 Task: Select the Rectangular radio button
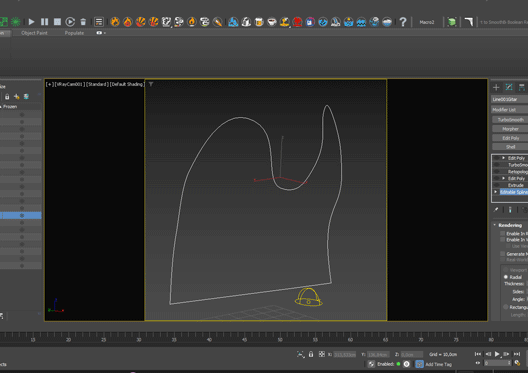(x=505, y=307)
